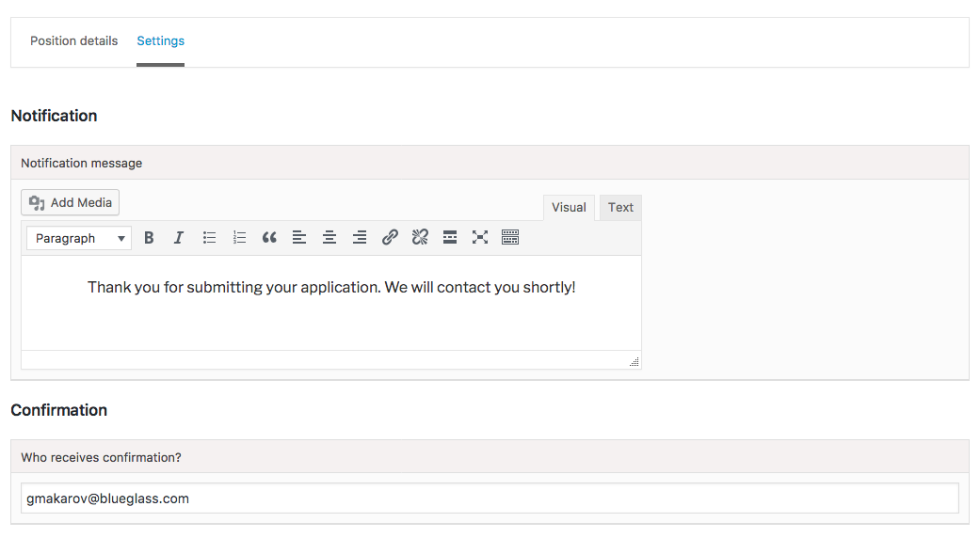Click the Add Media button
The height and width of the screenshot is (538, 980).
pos(70,203)
